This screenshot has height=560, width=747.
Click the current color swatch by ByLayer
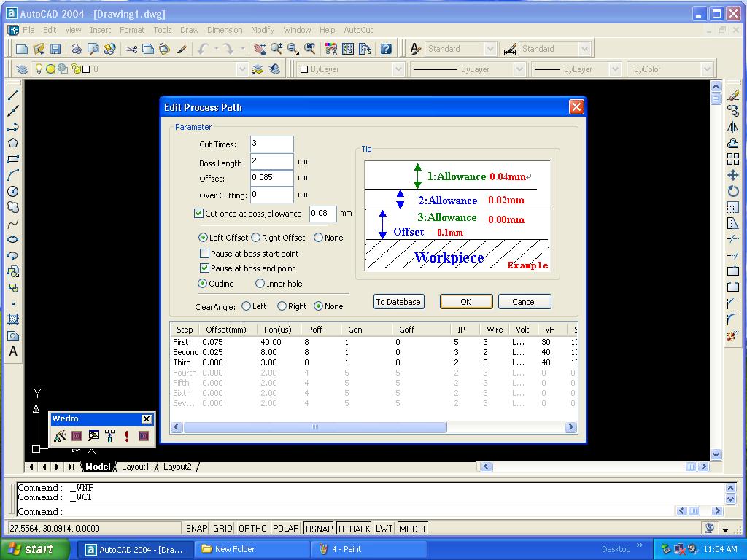304,69
